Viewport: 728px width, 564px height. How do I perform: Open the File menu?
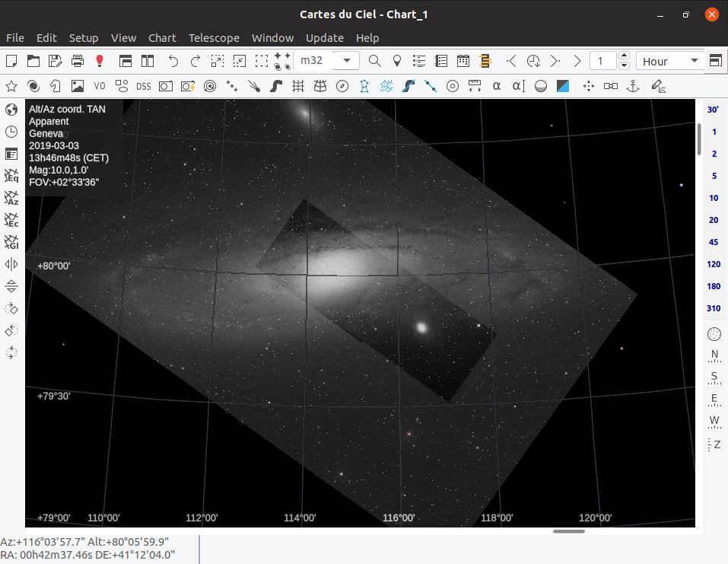point(15,37)
